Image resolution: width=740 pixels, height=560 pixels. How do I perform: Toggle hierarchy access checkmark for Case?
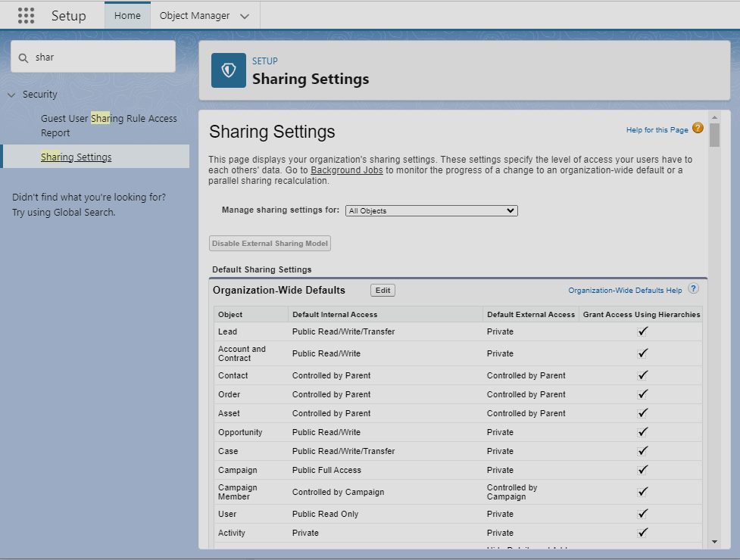pyautogui.click(x=642, y=450)
